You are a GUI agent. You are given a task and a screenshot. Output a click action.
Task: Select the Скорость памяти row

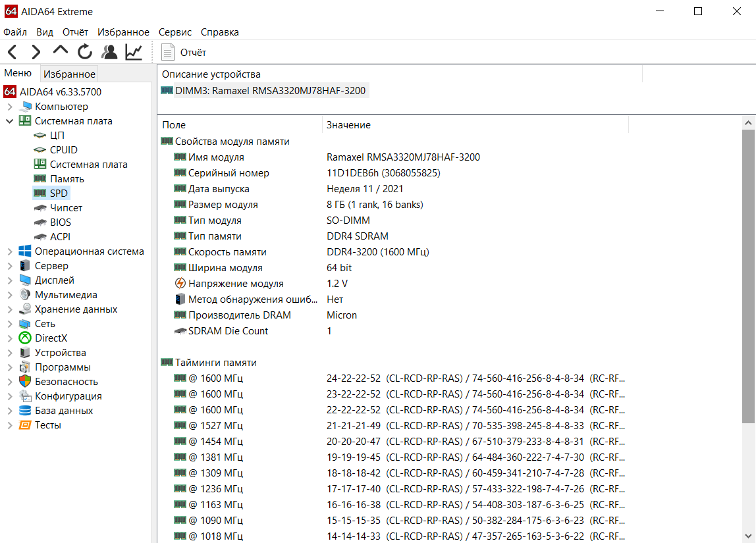394,251
